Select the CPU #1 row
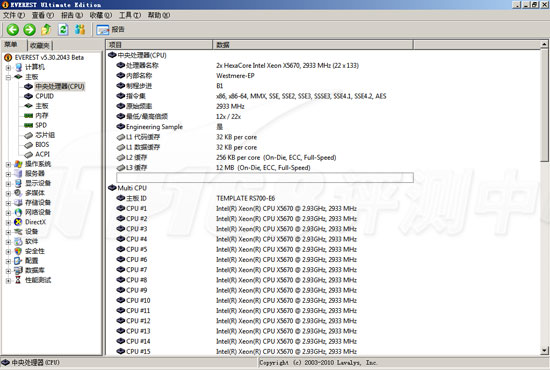 pyautogui.click(x=265, y=209)
